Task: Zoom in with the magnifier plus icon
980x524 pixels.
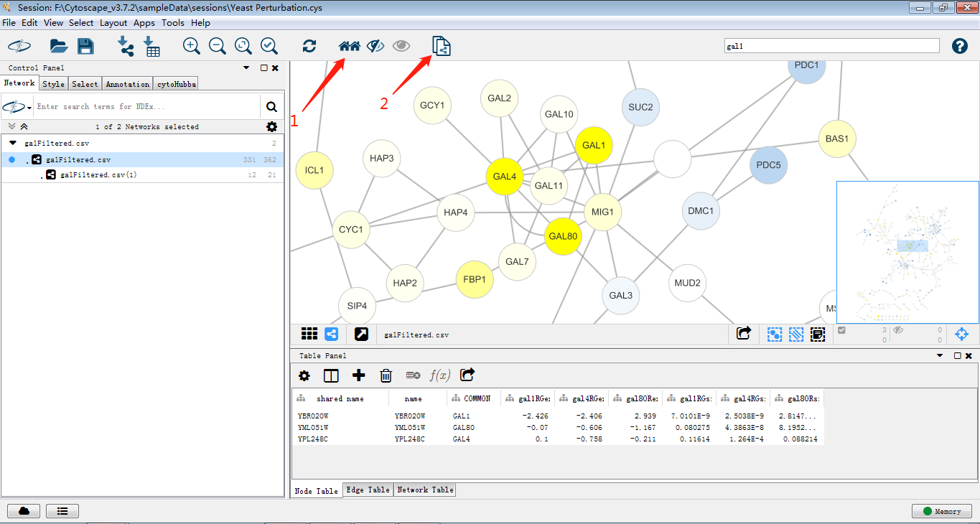Action: pos(192,46)
